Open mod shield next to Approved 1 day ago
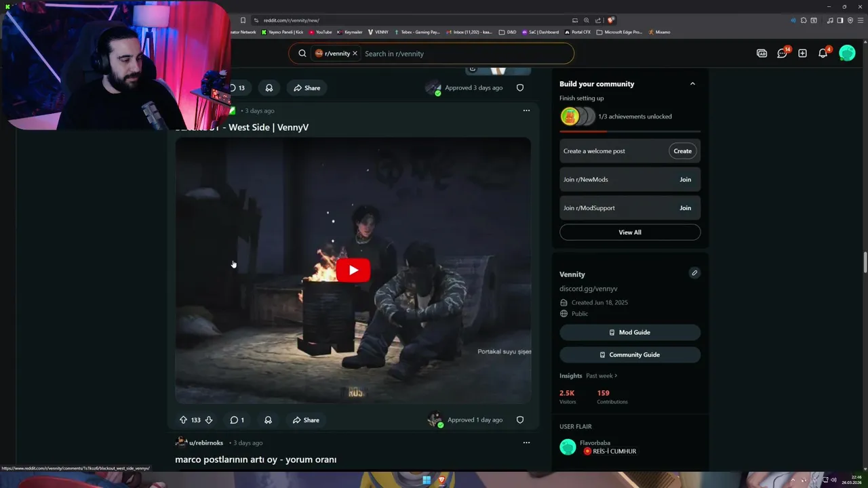 tap(520, 420)
